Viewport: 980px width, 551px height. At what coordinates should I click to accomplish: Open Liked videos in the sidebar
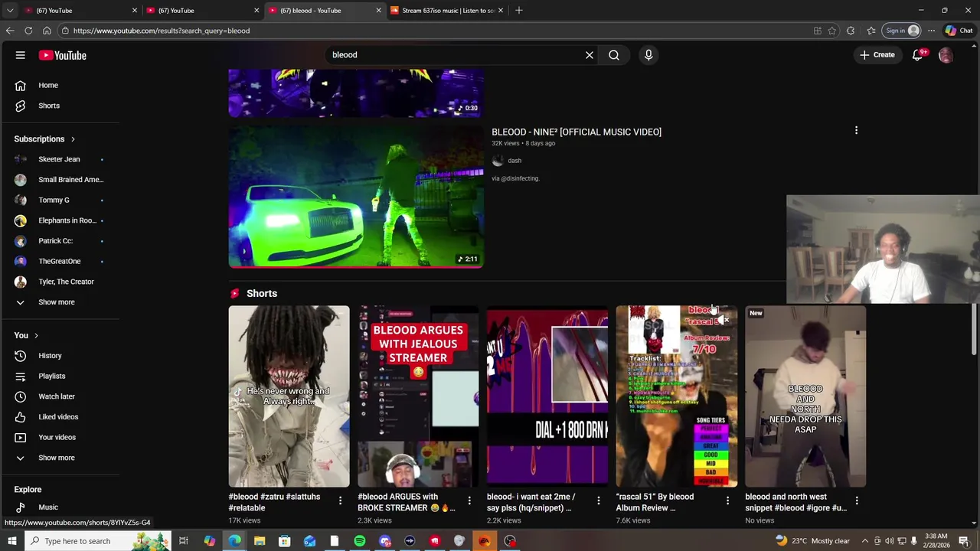tap(60, 417)
